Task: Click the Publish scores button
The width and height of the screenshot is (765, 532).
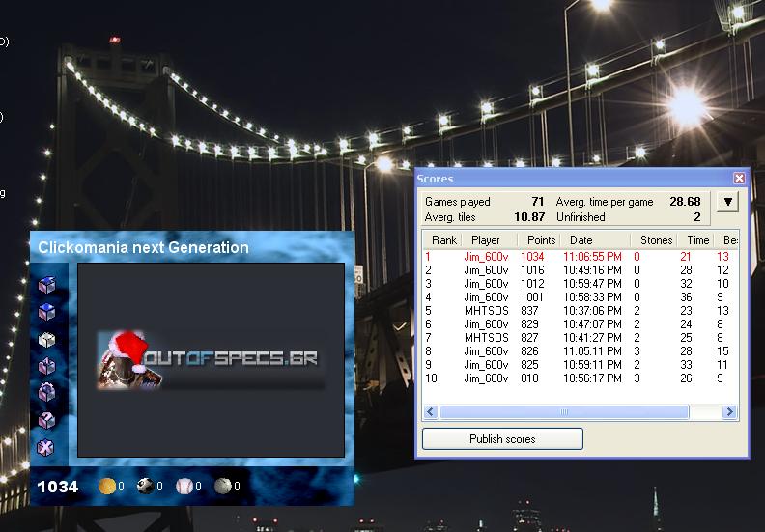Action: (502, 439)
